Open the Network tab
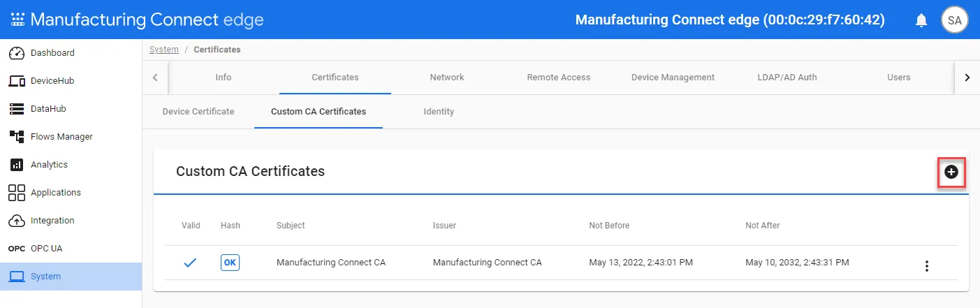980x308 pixels. 447,78
